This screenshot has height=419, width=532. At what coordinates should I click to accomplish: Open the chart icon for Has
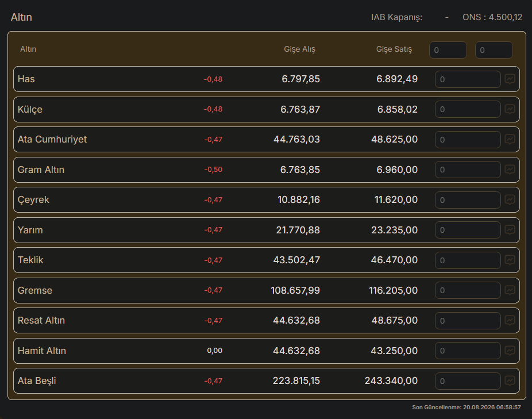(x=510, y=79)
